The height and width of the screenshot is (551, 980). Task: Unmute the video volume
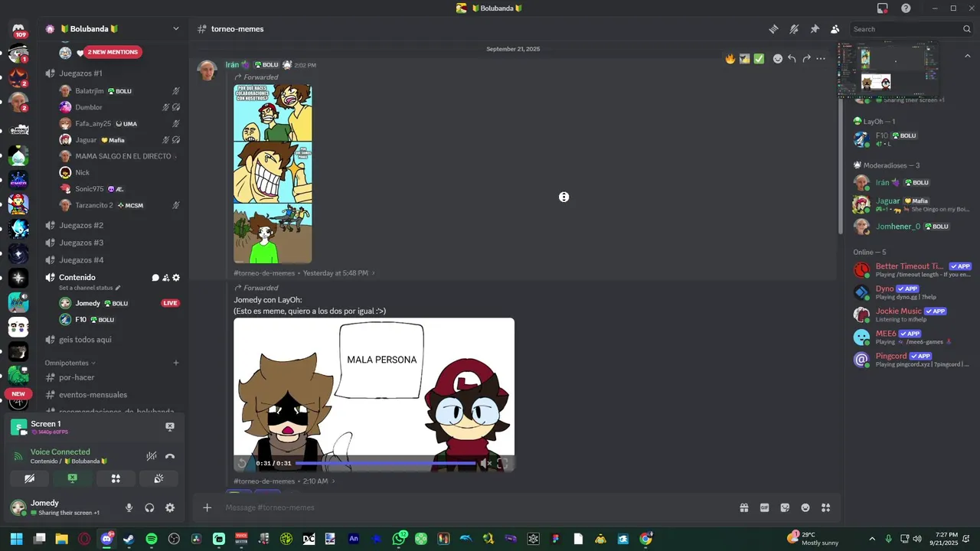pos(486,463)
